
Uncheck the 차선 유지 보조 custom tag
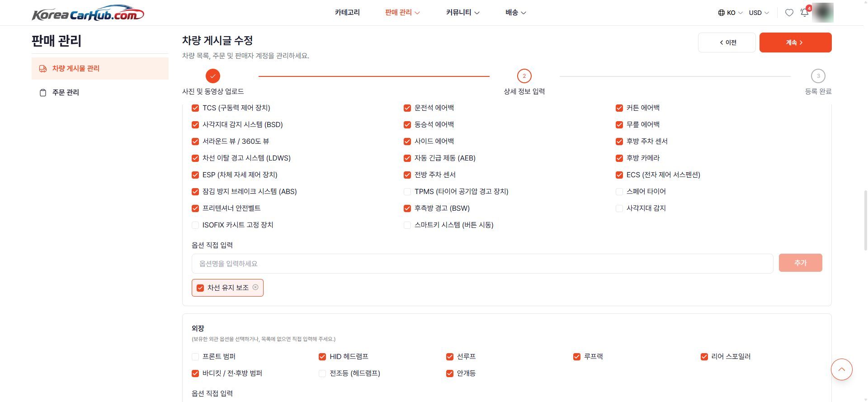tap(200, 288)
